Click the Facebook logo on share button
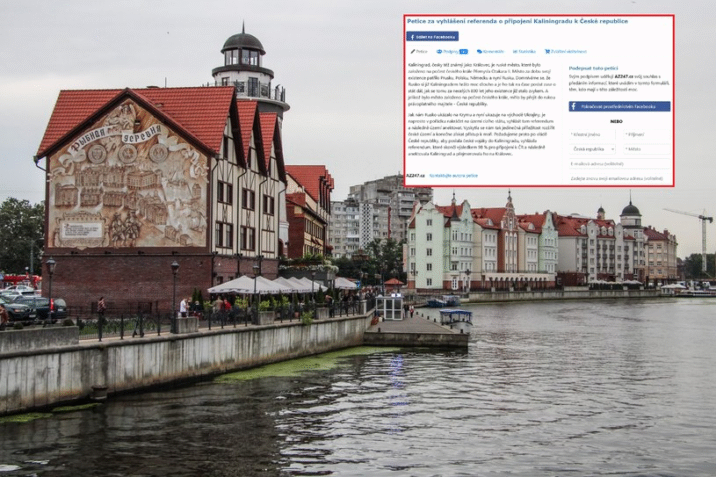Screen dimensions: 716x477 412,36
